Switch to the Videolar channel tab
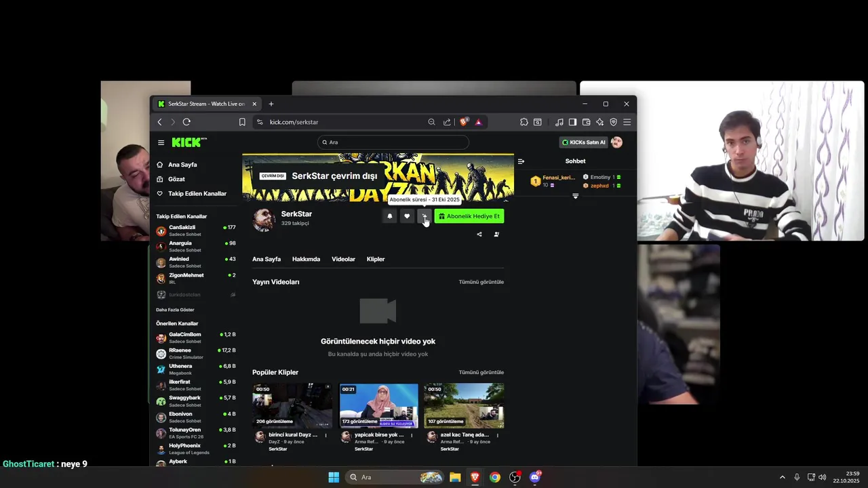Screen dimensions: 868x488 (x=343, y=259)
